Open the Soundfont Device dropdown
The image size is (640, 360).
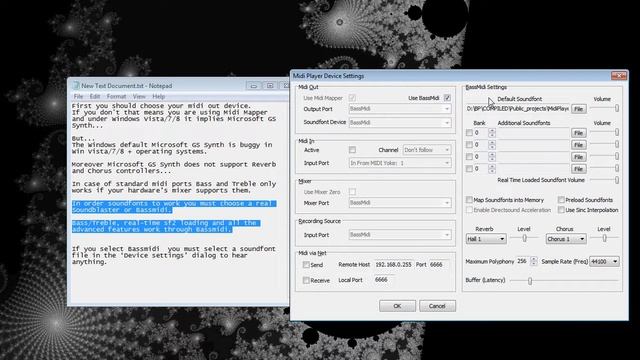(400, 122)
